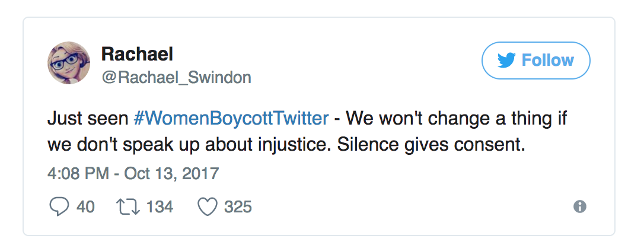Open Rachael's profile avatar picture

(x=69, y=63)
